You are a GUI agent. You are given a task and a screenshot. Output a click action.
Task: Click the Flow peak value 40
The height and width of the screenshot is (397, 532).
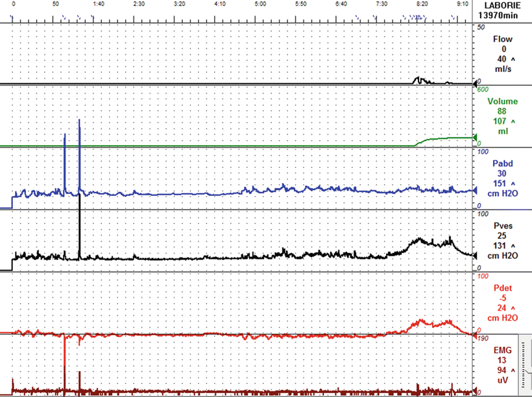502,59
